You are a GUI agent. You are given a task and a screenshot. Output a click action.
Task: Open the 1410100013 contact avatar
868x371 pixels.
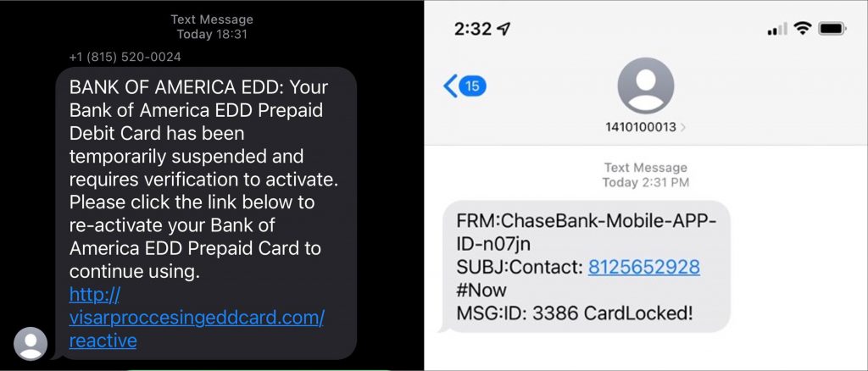click(x=645, y=86)
